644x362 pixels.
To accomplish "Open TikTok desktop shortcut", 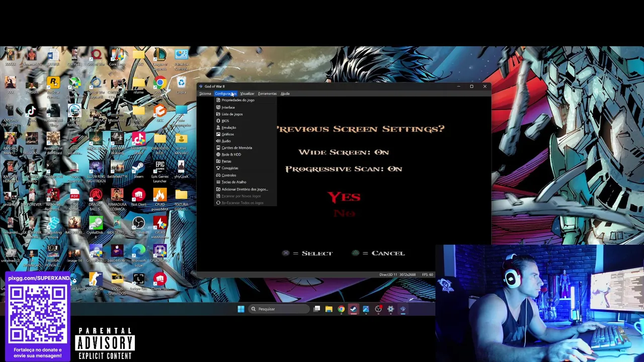I will pyautogui.click(x=31, y=113).
